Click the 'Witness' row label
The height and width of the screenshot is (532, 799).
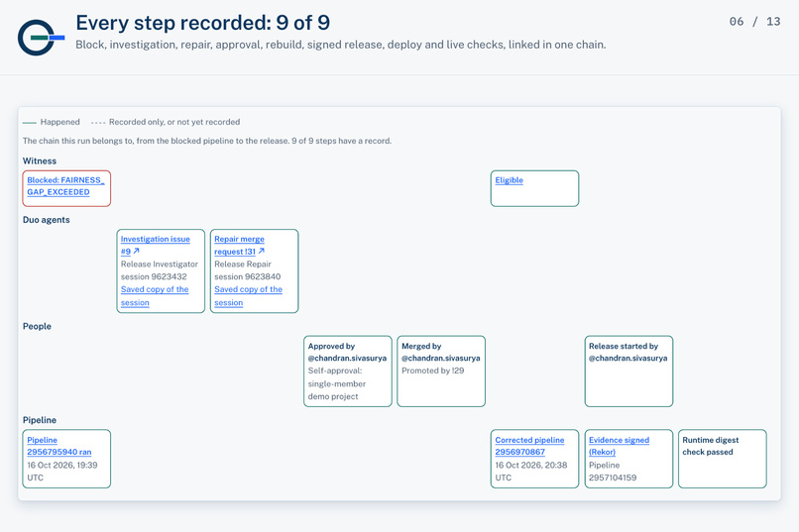pos(40,160)
